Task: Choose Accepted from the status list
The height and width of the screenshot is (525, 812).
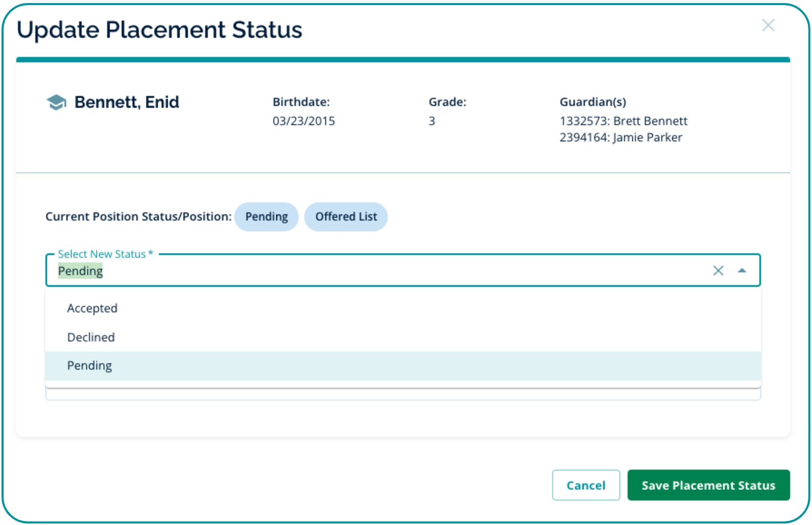Action: (92, 308)
